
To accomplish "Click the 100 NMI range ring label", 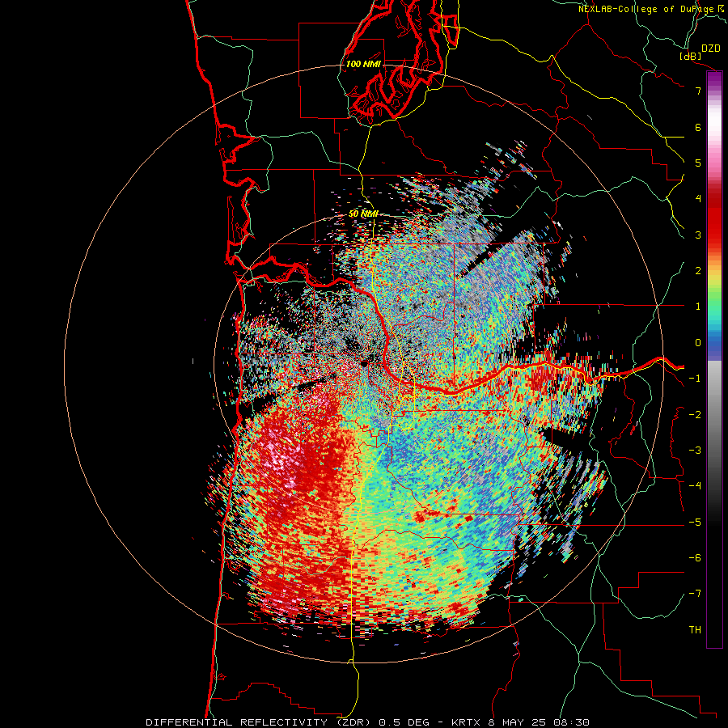I will (x=363, y=64).
